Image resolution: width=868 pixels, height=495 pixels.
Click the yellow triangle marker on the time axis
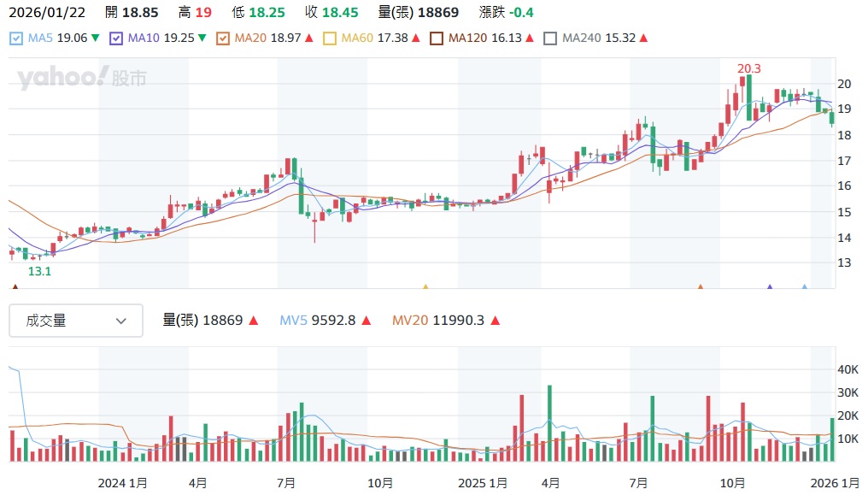click(x=426, y=288)
